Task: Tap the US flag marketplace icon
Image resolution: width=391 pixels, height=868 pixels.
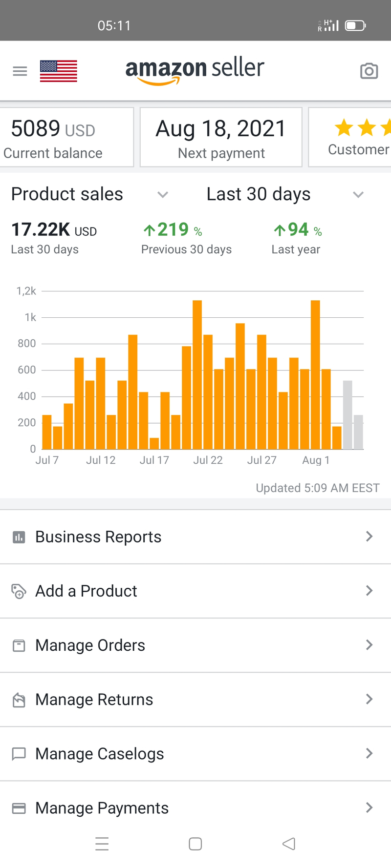Action: 59,71
